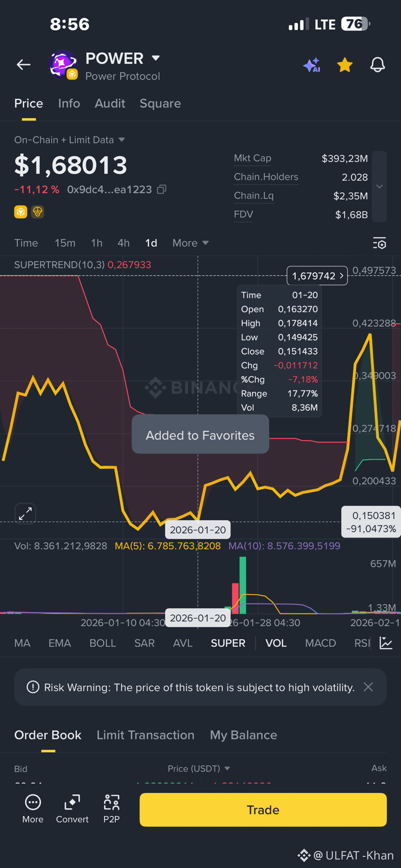Select the Time chart interval
Viewport: 401px width, 868px height.
pyautogui.click(x=26, y=243)
